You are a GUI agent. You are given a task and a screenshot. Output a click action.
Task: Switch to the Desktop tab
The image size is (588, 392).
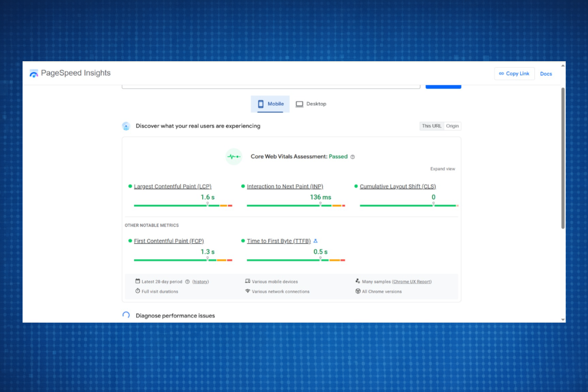311,104
